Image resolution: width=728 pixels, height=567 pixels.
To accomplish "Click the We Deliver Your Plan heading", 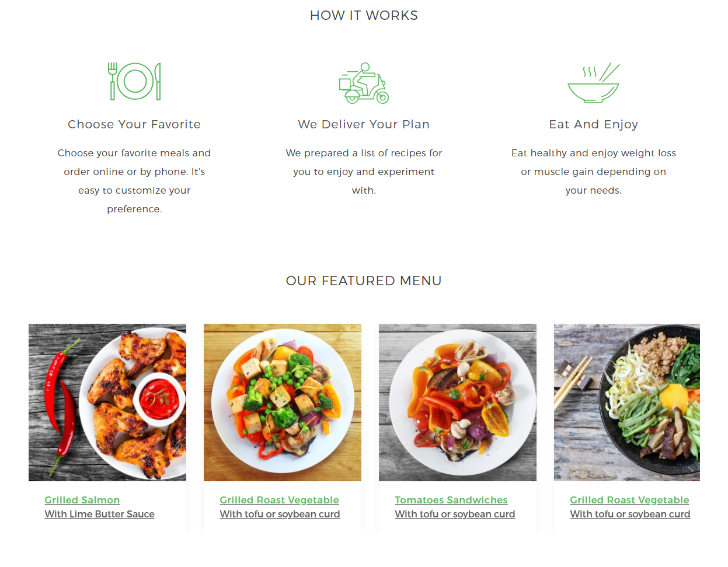I will 364,124.
